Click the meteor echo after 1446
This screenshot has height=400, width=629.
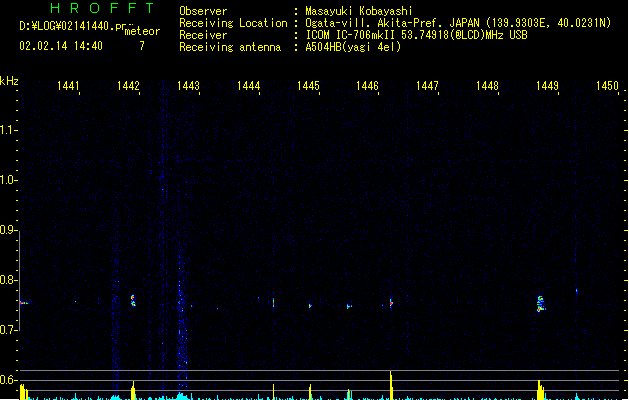(x=391, y=303)
